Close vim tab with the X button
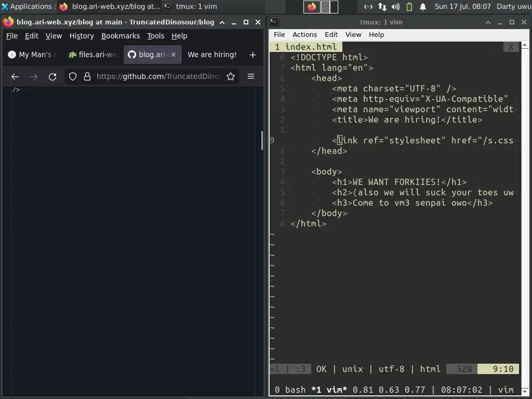The image size is (532, 399). click(511, 47)
